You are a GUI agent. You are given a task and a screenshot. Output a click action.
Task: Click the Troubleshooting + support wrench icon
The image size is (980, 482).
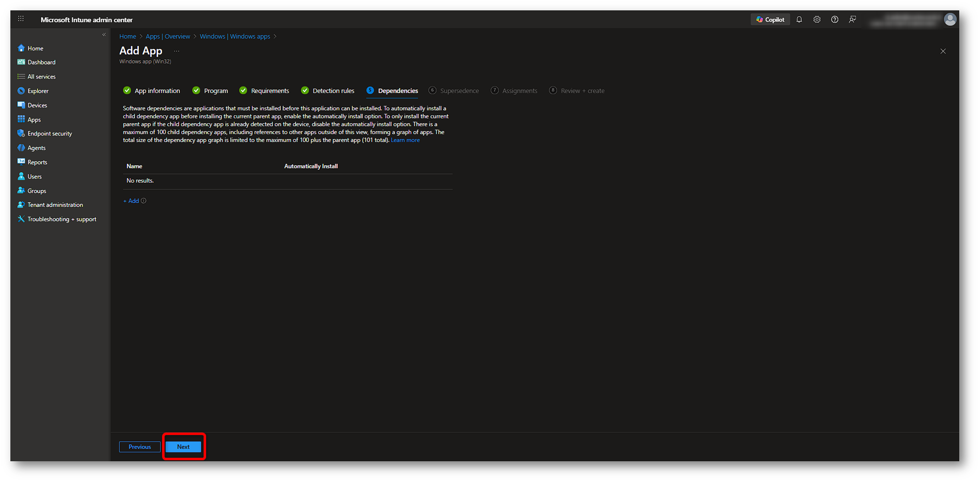click(x=21, y=219)
